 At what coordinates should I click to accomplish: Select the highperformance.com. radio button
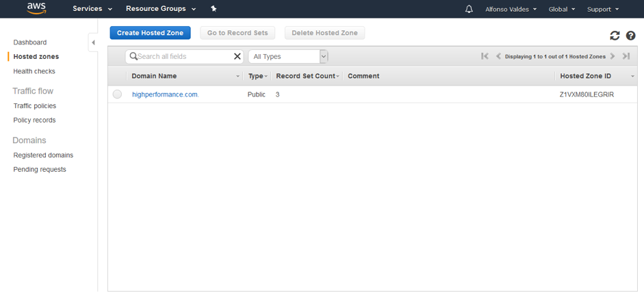[x=118, y=94]
